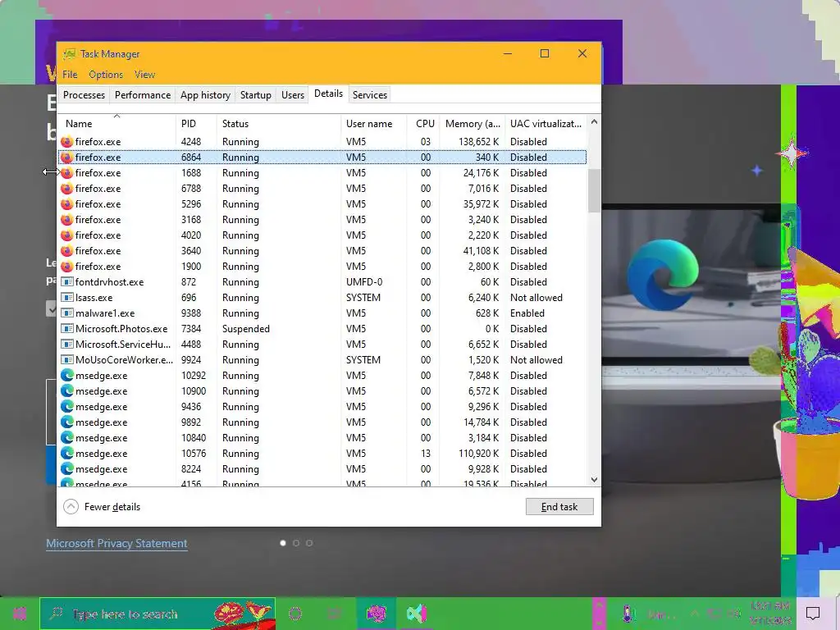Image resolution: width=840 pixels, height=630 pixels.
Task: Click the Enabled UAC value for malware1.exe
Action: [527, 313]
